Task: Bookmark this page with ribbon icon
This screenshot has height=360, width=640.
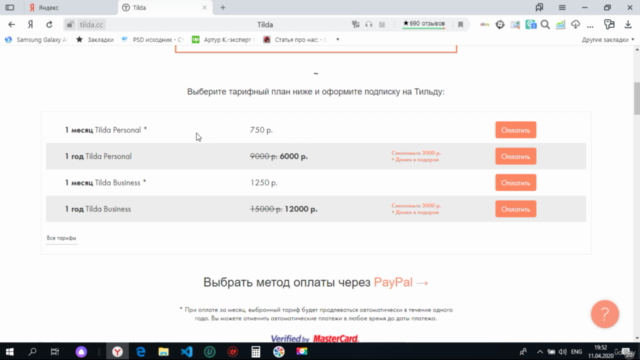Action: coord(460,24)
